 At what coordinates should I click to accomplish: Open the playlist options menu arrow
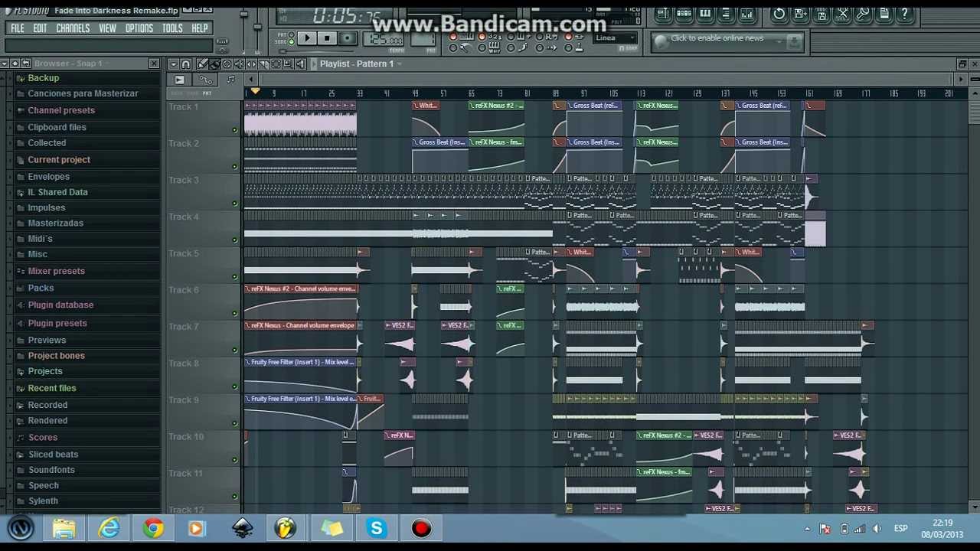pyautogui.click(x=174, y=64)
